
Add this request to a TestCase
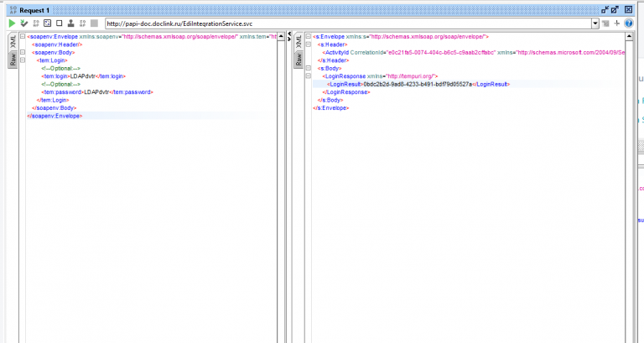[23, 23]
